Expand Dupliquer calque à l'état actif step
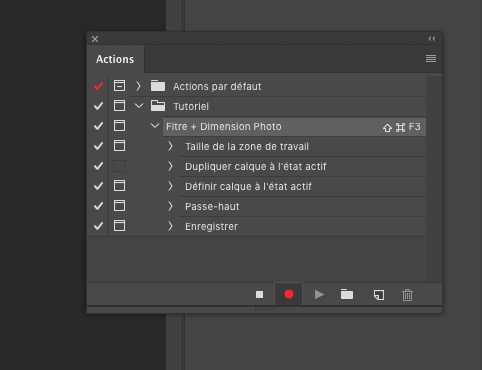The image size is (482, 370). (170, 166)
